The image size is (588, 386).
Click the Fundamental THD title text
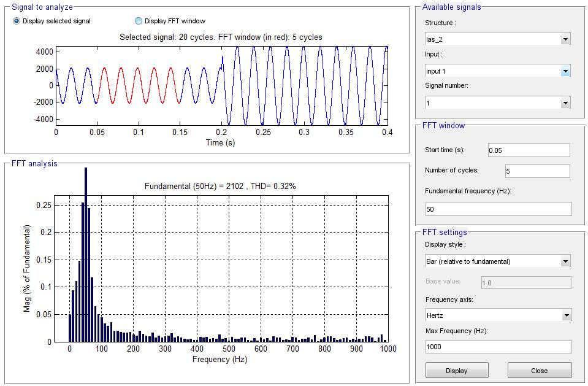point(221,186)
